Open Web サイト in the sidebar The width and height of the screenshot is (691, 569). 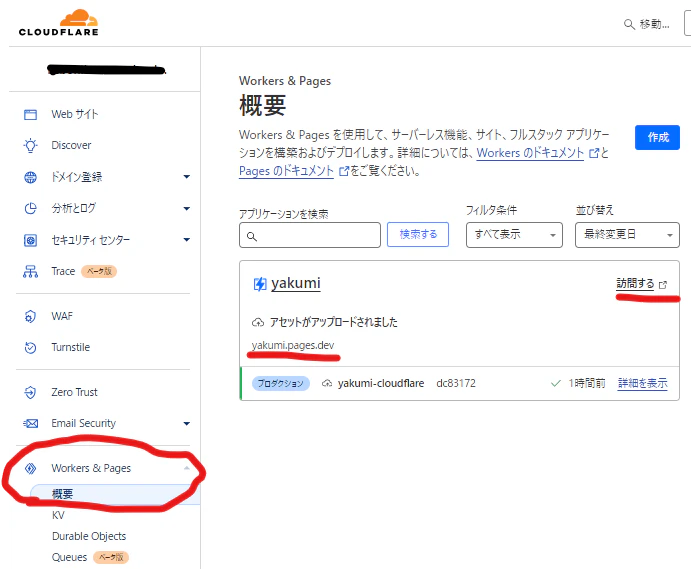tap(75, 114)
